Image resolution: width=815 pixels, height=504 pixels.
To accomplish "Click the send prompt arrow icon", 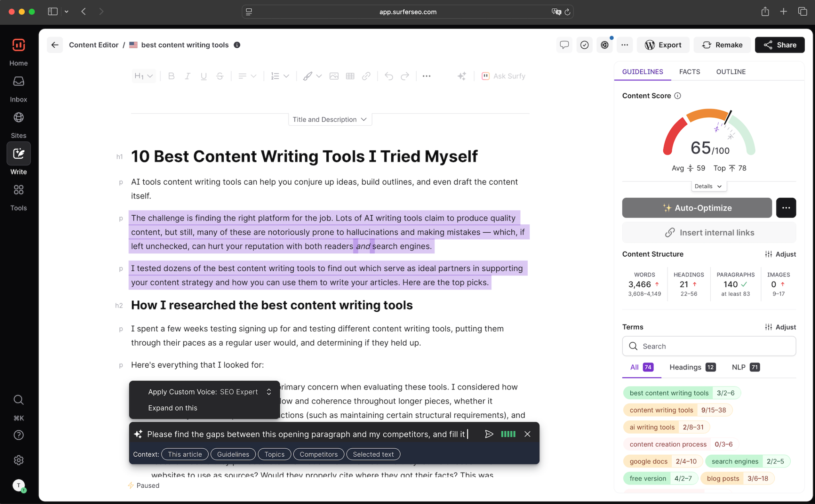I will point(489,434).
